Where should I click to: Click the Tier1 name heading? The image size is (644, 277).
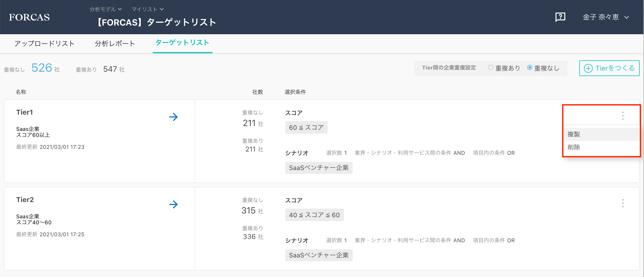(24, 112)
